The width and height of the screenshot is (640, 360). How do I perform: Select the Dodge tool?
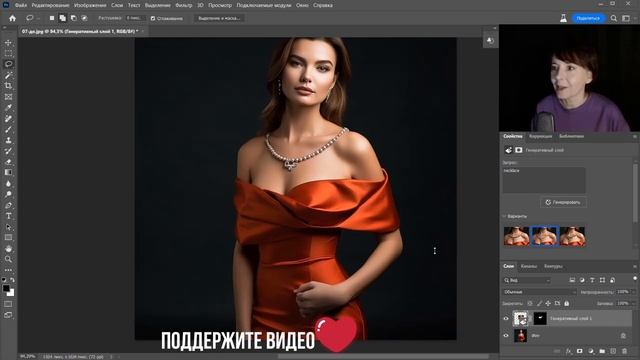tap(8, 194)
